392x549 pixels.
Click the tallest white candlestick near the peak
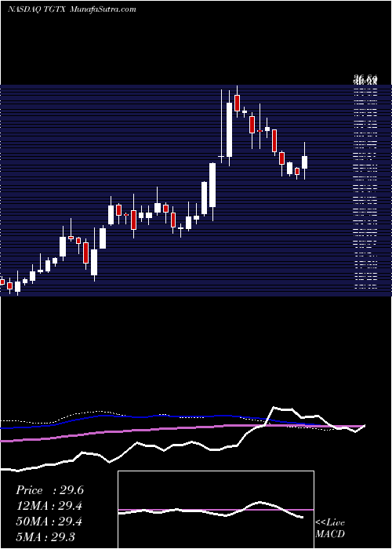point(229,128)
